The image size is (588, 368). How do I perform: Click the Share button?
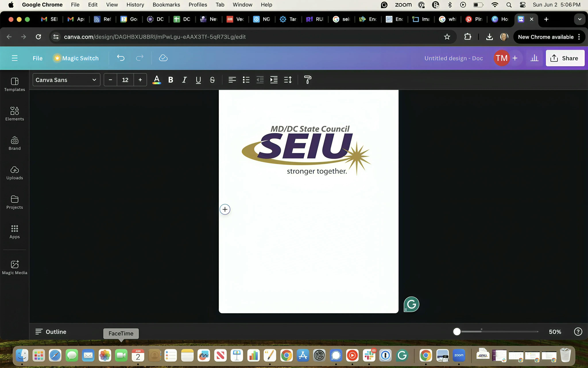(565, 58)
